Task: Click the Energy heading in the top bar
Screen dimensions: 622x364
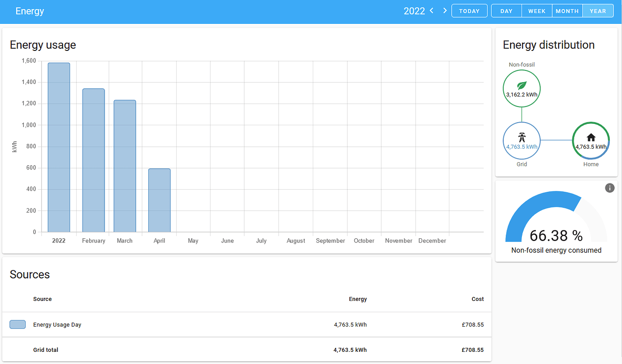Action: pos(30,10)
